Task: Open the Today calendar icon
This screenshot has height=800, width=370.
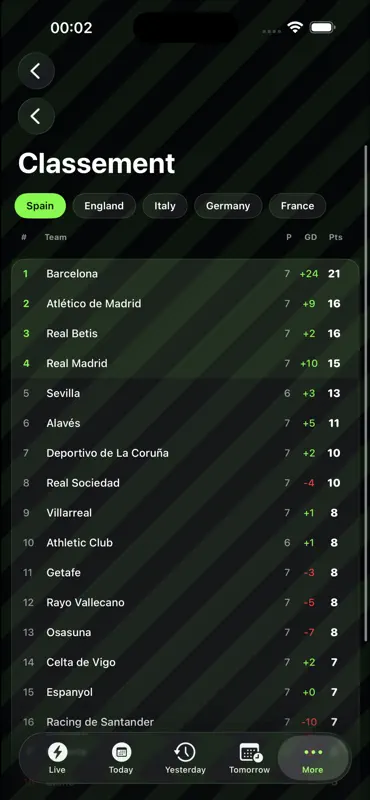Action: click(121, 752)
